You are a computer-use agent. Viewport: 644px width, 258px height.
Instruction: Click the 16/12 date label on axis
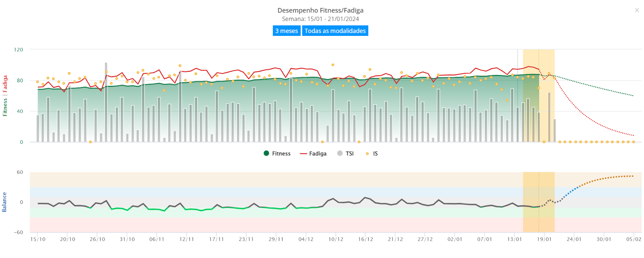tap(365, 239)
